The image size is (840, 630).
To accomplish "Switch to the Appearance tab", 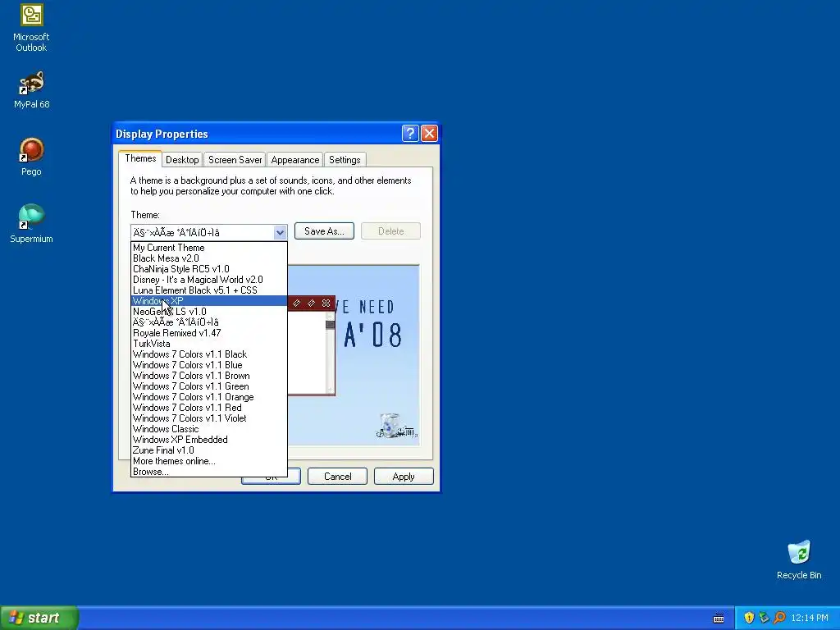I will [x=294, y=160].
